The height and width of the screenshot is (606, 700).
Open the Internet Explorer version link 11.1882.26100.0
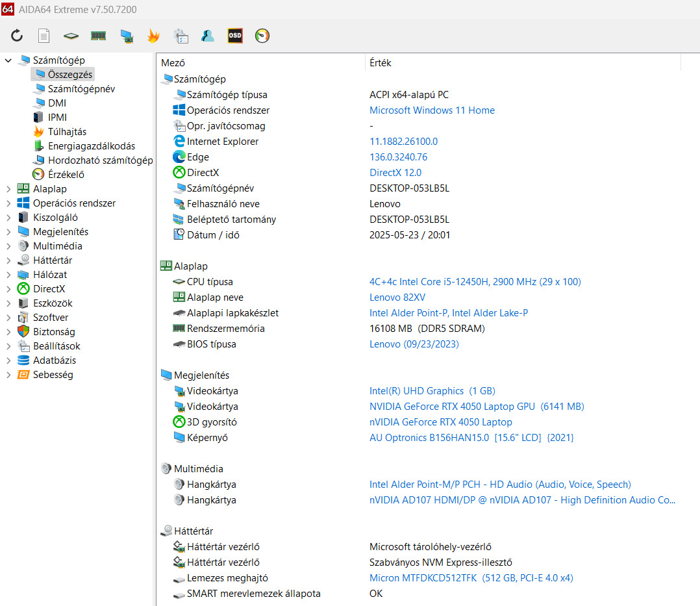point(404,142)
